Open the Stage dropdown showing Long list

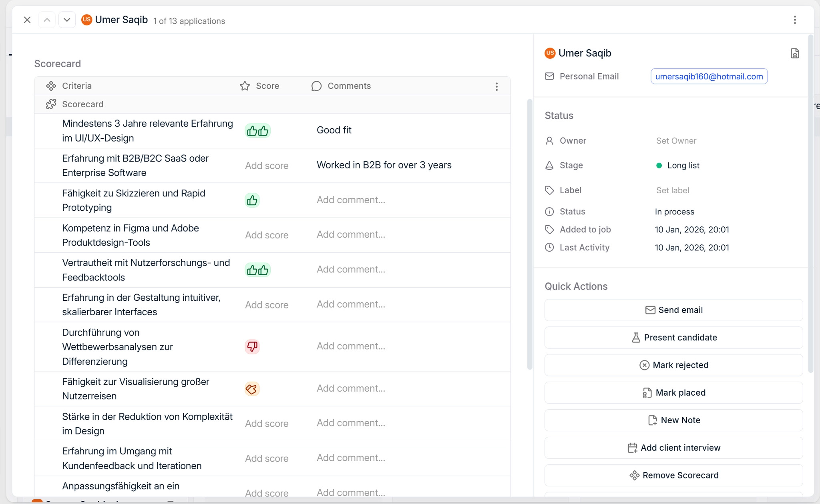pyautogui.click(x=683, y=166)
